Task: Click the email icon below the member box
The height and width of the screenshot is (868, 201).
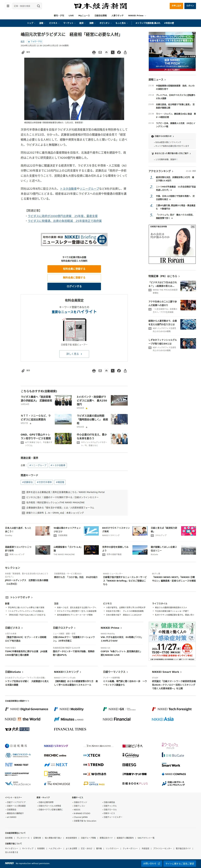Action: click(x=100, y=371)
